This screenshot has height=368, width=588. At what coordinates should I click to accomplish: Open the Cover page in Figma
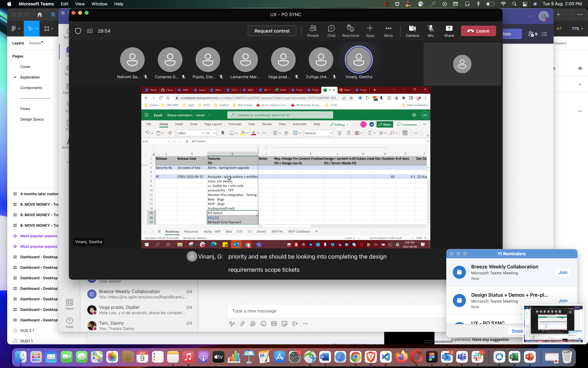tap(25, 67)
